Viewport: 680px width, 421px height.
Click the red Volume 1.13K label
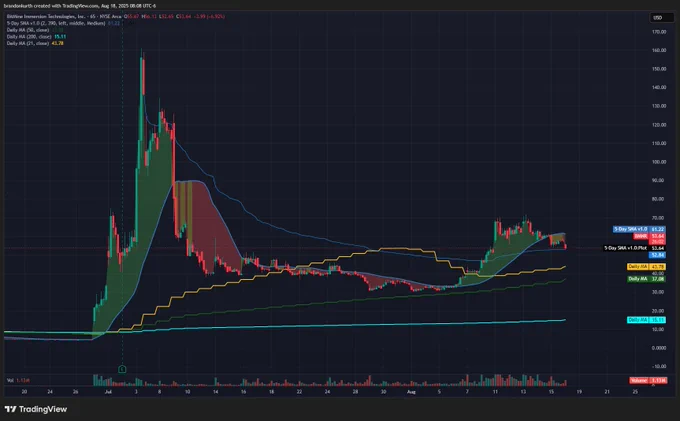648,380
